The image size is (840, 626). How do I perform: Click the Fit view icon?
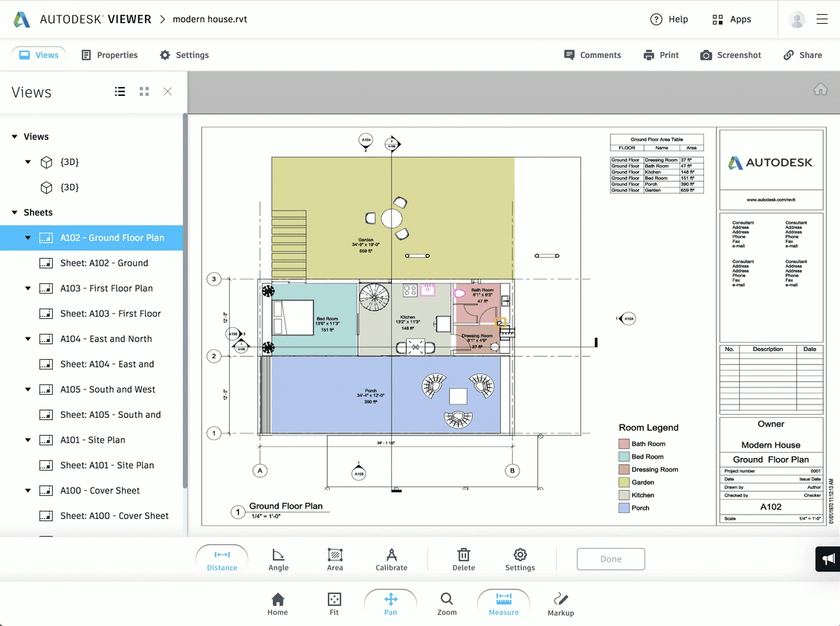click(x=334, y=604)
